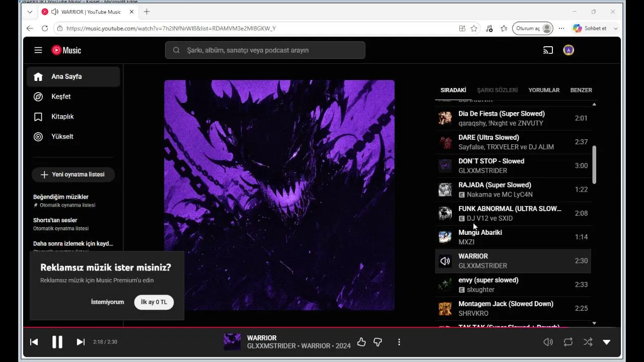
Task: Open Keşfet in the sidebar
Action: click(x=73, y=97)
